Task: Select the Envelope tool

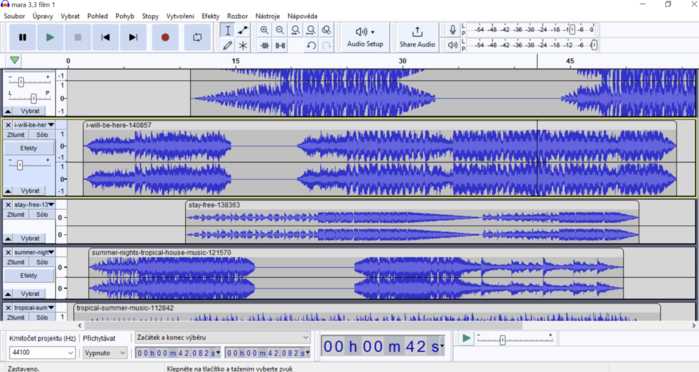Action: pyautogui.click(x=243, y=30)
